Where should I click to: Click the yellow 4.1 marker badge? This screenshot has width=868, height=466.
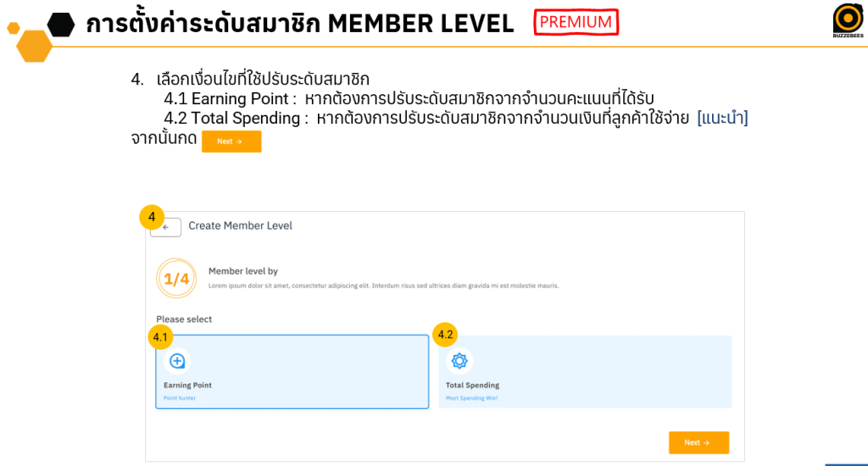[x=160, y=337]
